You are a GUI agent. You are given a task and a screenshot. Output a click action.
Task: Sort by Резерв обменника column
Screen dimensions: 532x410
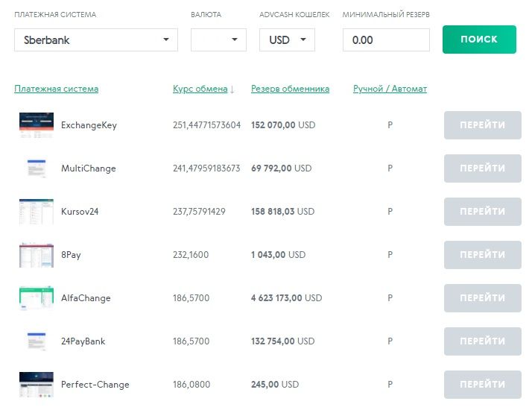click(290, 89)
